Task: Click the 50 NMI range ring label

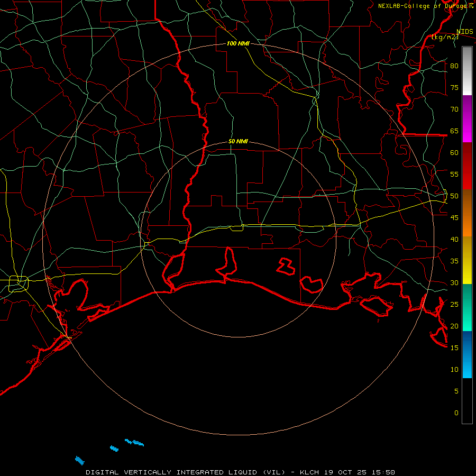Action: tap(238, 141)
